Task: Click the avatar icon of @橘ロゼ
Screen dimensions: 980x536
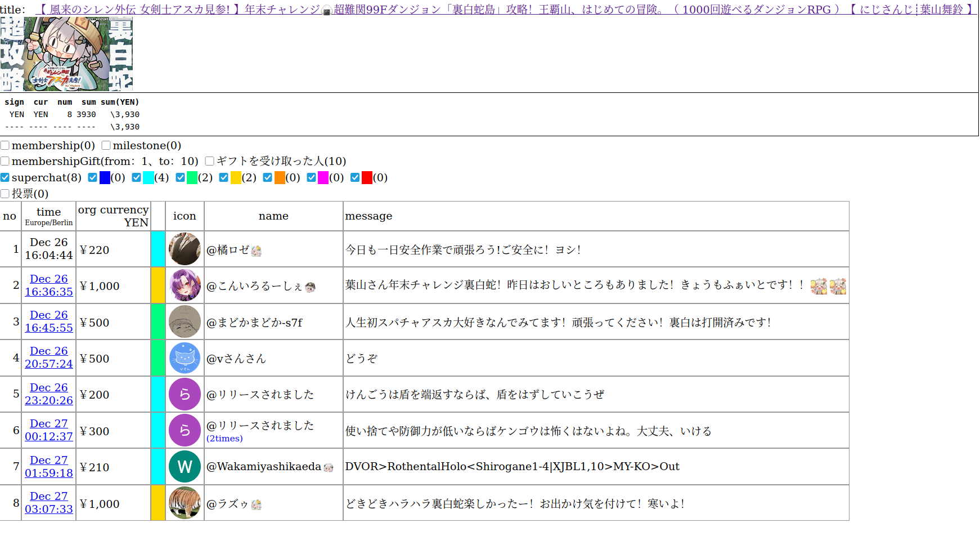Action: (185, 249)
